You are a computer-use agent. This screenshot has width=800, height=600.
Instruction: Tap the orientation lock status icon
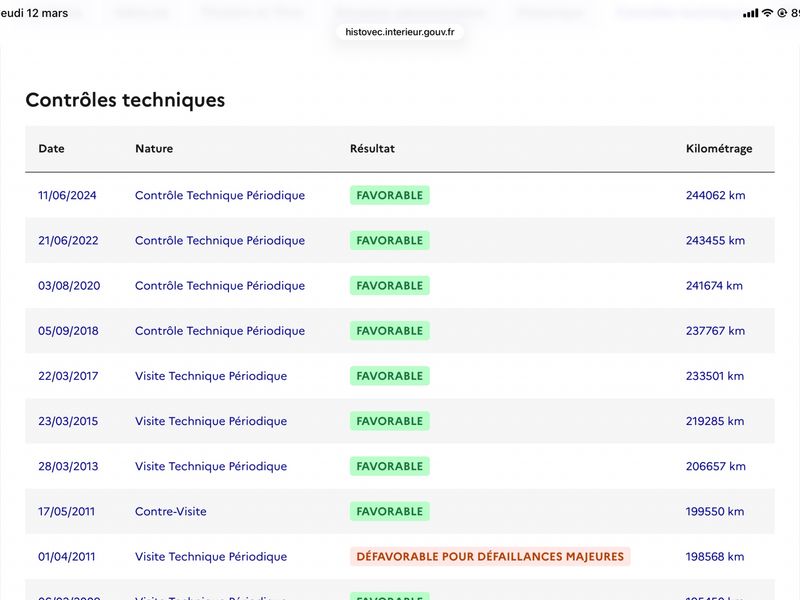[782, 13]
